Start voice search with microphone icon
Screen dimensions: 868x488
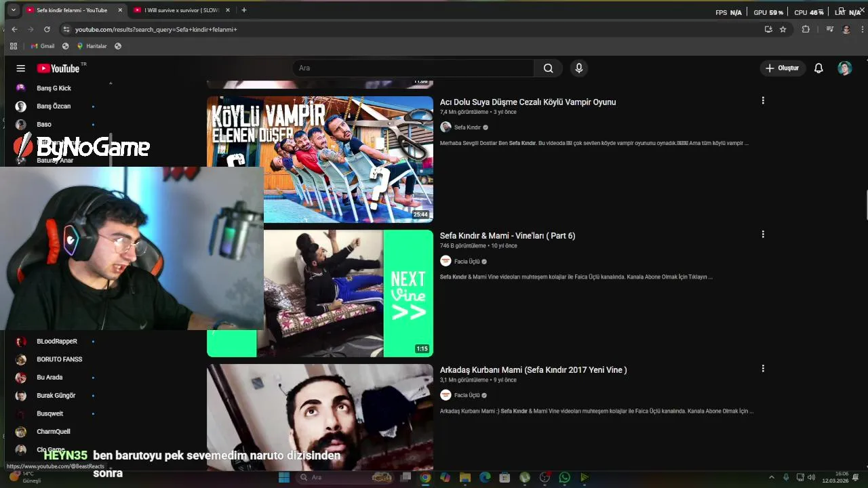click(578, 68)
